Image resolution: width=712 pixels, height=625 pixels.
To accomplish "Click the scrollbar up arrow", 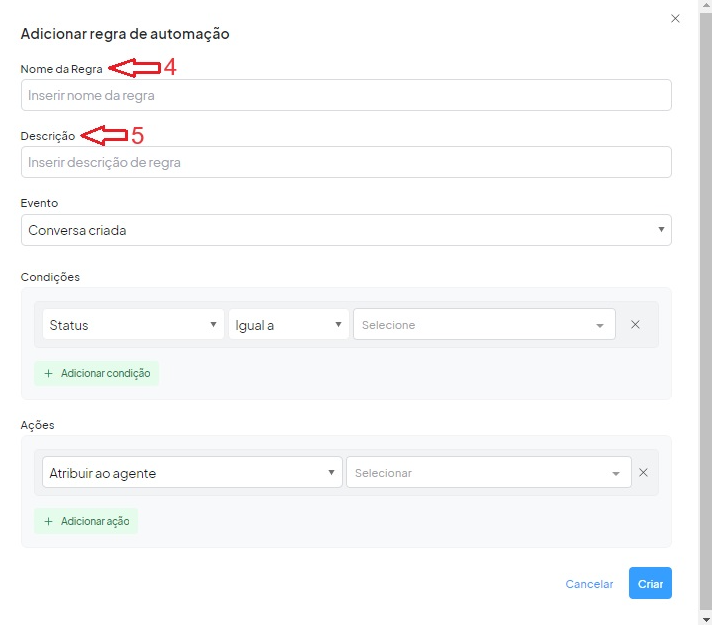I will pos(705,6).
